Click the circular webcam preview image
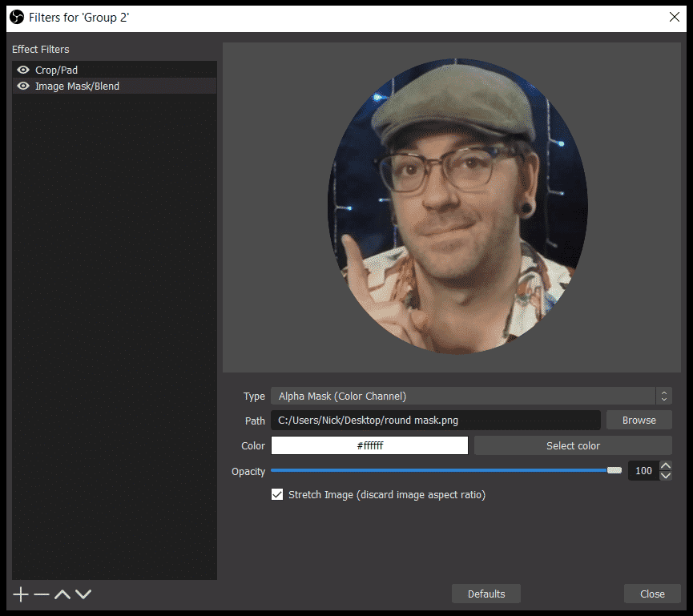Image resolution: width=693 pixels, height=616 pixels. pos(457,207)
